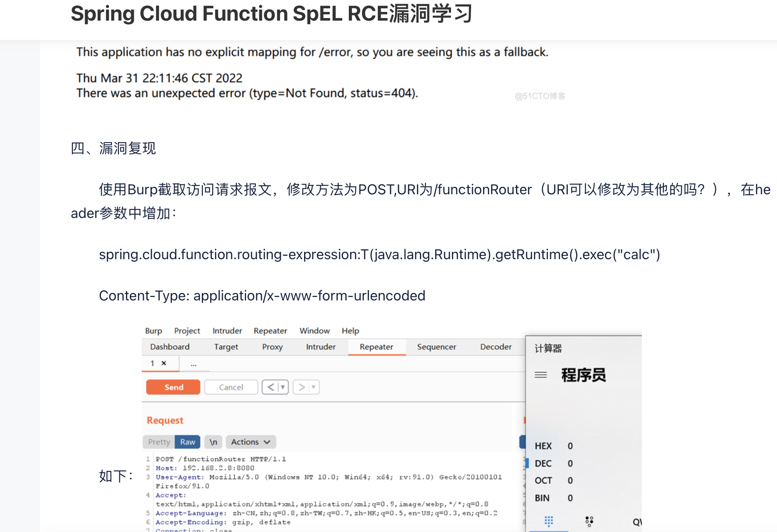Select the Repeater tool tab
Screen dimensions: 777x532
[x=376, y=347]
